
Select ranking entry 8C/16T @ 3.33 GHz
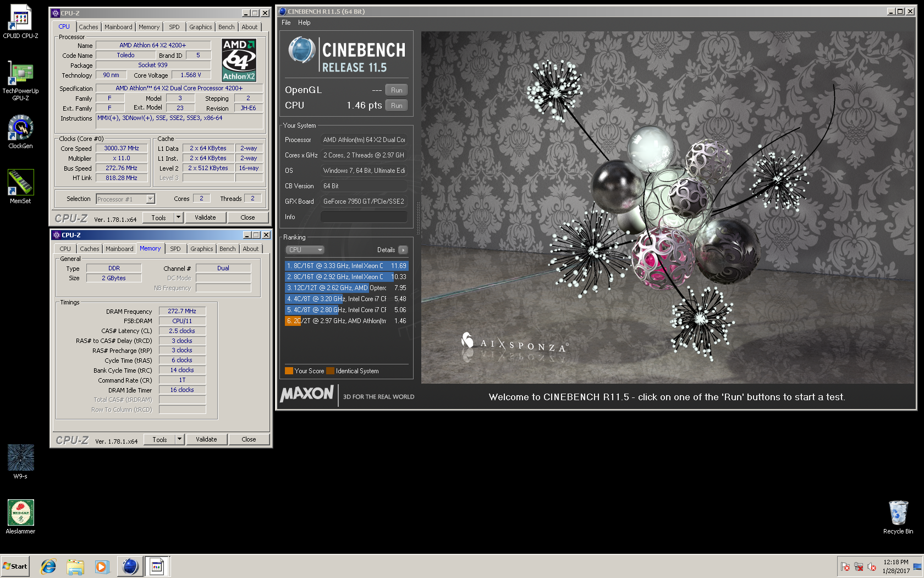coord(346,266)
